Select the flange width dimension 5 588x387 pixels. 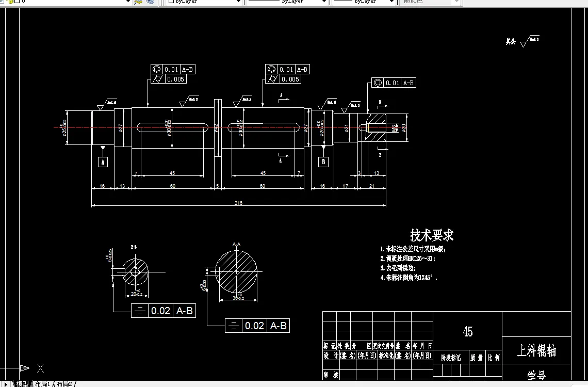[x=218, y=186]
